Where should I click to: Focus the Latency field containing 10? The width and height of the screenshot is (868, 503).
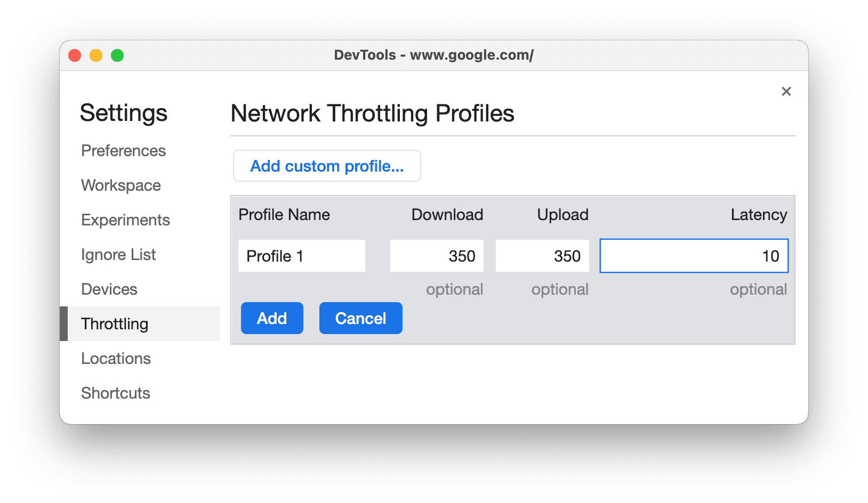click(x=694, y=256)
